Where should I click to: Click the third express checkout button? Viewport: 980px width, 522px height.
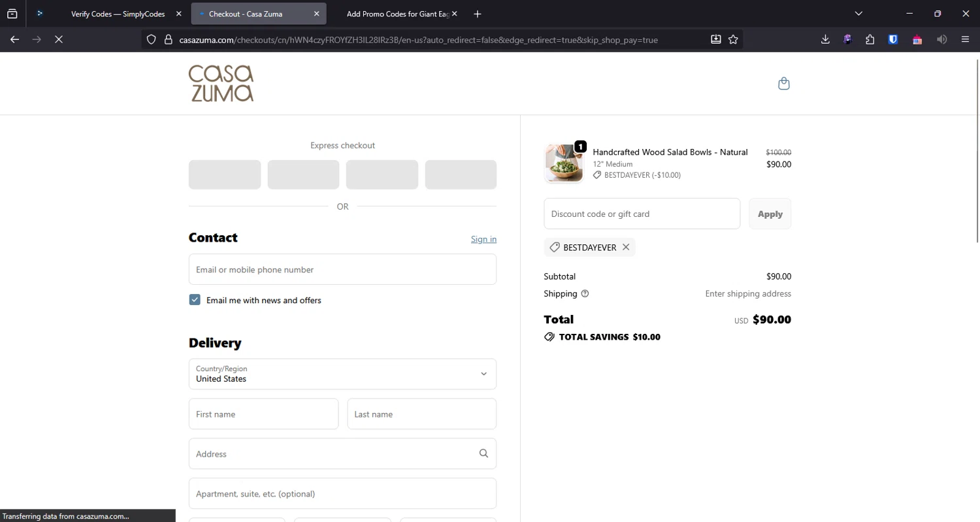(x=382, y=174)
